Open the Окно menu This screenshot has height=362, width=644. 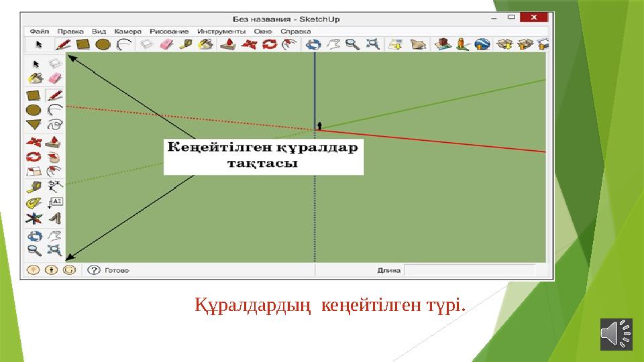[263, 32]
